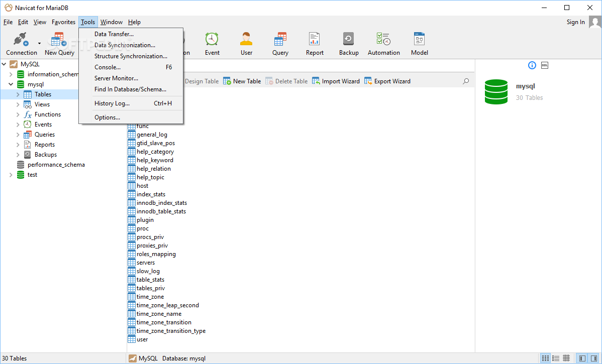Open Console from Tools menu
The width and height of the screenshot is (602, 364).
coord(131,67)
